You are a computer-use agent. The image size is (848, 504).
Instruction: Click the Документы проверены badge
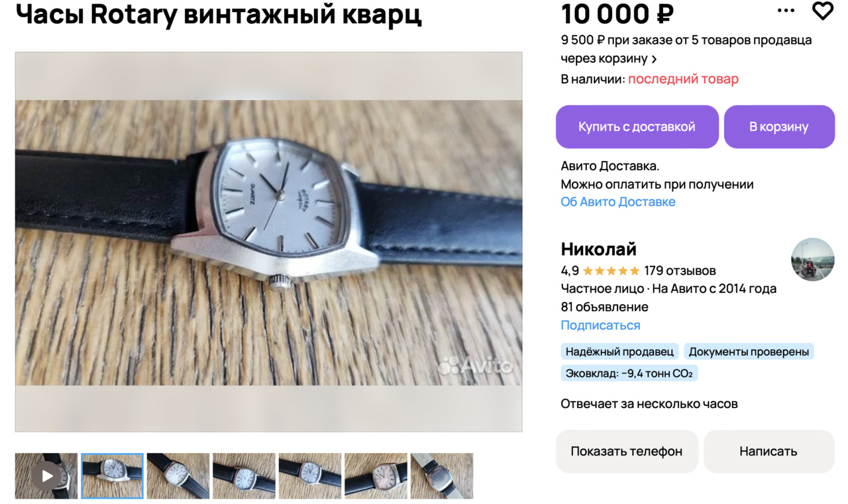coord(749,352)
